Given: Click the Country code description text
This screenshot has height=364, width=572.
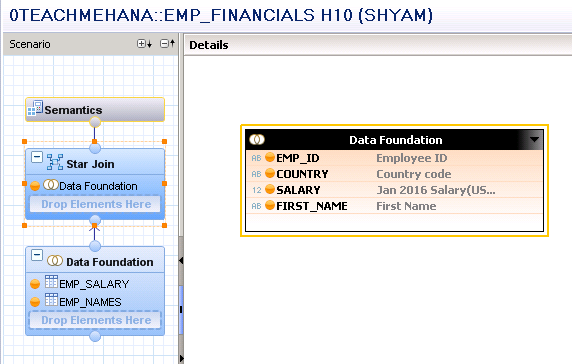Looking at the screenshot, I should 414,174.
